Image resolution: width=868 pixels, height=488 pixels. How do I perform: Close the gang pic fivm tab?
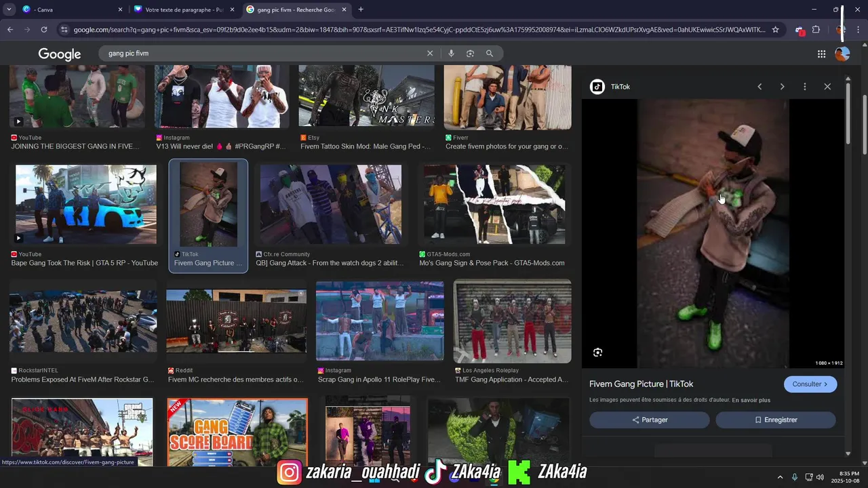coord(344,9)
